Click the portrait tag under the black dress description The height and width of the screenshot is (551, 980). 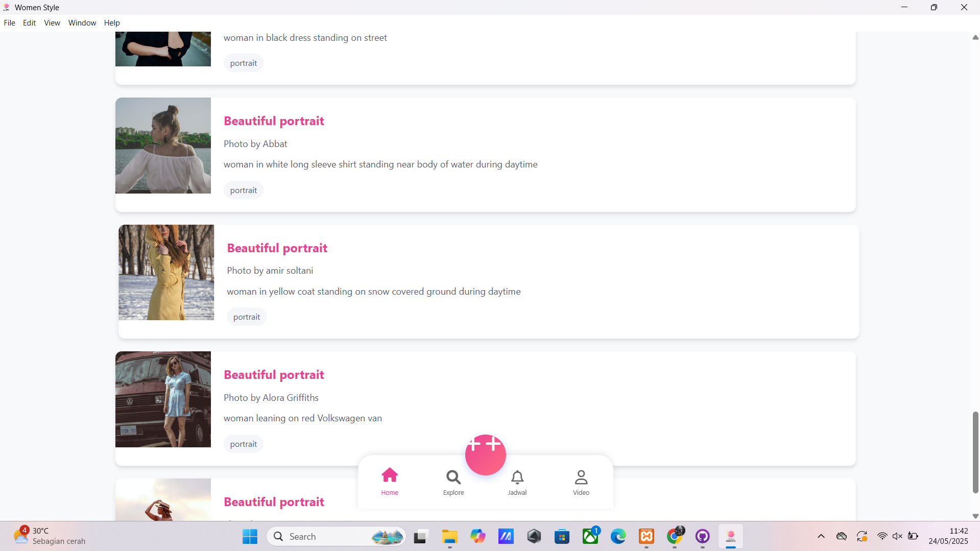244,63
